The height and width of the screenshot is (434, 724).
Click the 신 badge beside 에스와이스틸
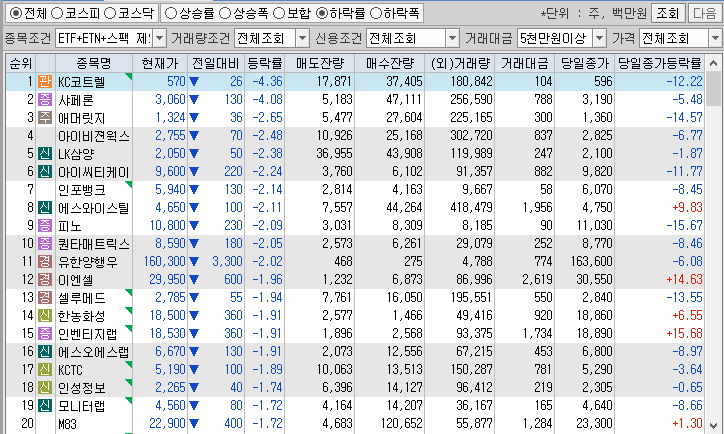point(45,208)
